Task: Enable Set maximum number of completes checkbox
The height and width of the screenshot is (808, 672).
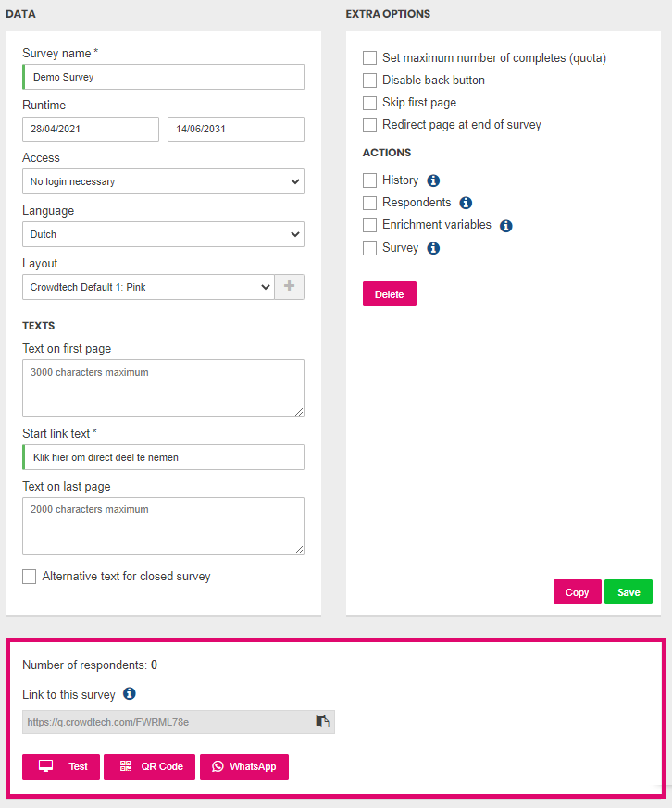Action: 369,57
